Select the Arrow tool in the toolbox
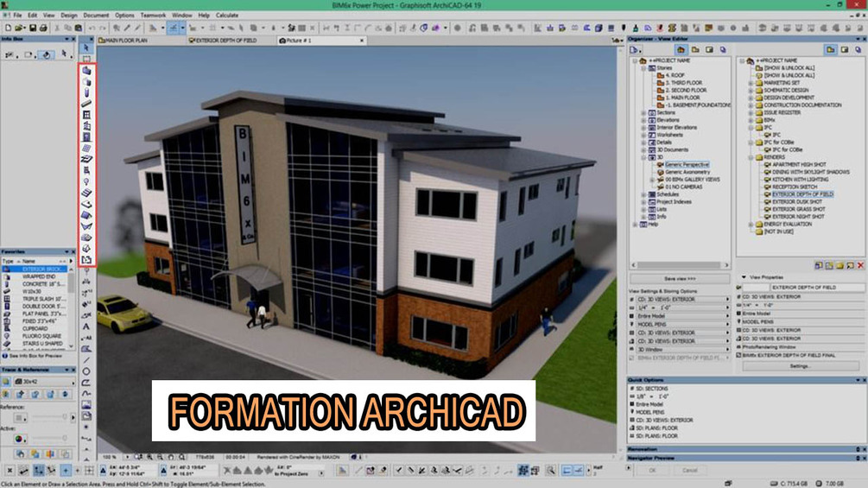The width and height of the screenshot is (868, 488). click(x=86, y=48)
